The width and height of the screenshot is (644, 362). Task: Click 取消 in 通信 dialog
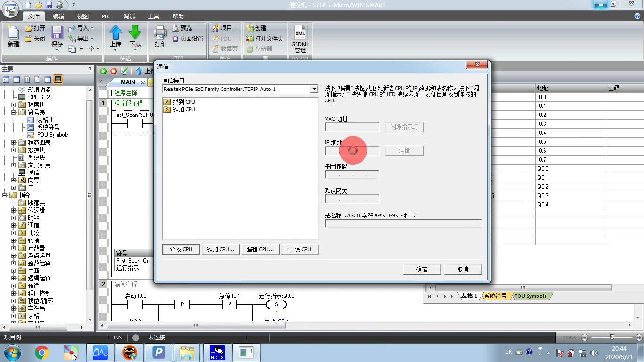463,269
